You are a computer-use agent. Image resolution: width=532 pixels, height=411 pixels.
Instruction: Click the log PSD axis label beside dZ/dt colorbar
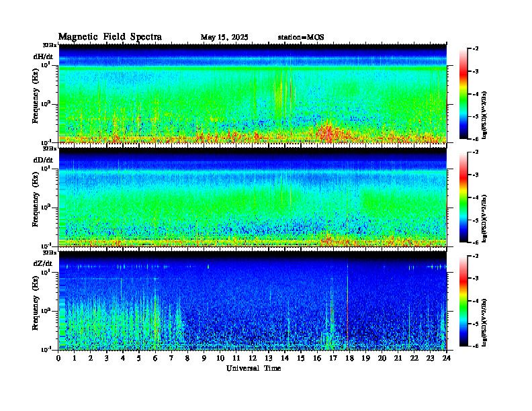coord(485,322)
